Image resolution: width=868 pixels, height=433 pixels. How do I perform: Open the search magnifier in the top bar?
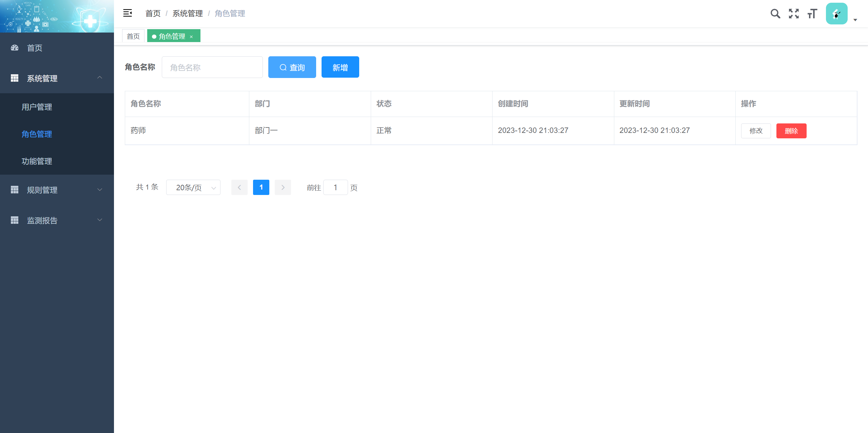(x=775, y=14)
